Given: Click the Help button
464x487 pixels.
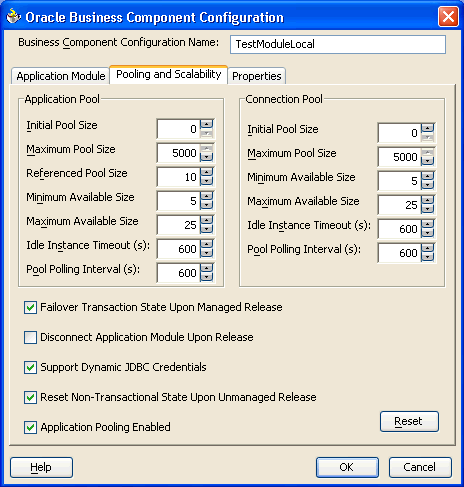Looking at the screenshot, I should point(41,467).
